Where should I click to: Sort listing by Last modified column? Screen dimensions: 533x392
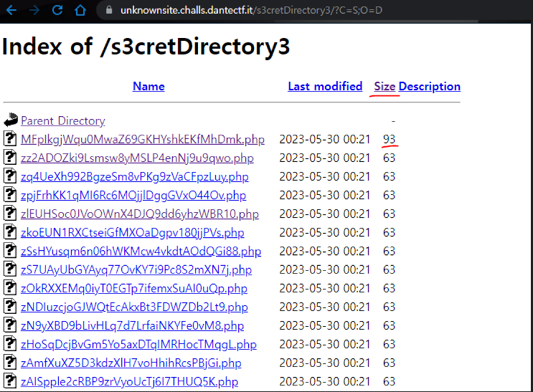point(325,86)
